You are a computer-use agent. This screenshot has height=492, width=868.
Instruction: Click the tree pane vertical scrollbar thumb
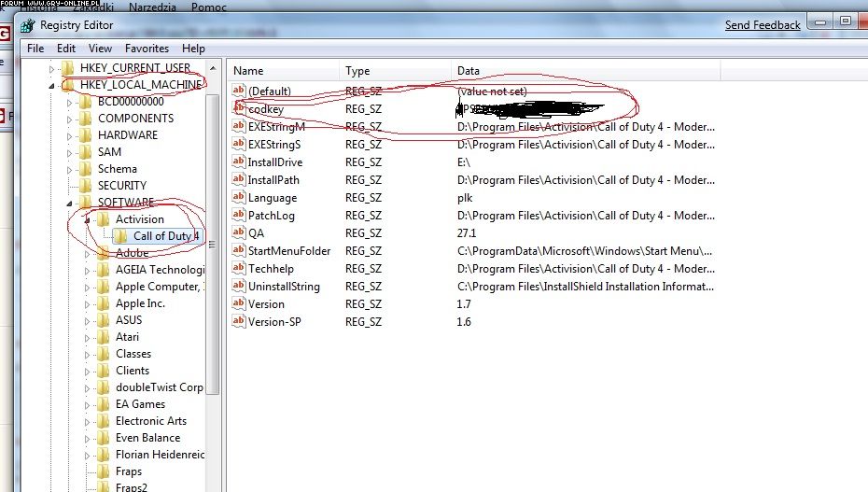point(213,244)
